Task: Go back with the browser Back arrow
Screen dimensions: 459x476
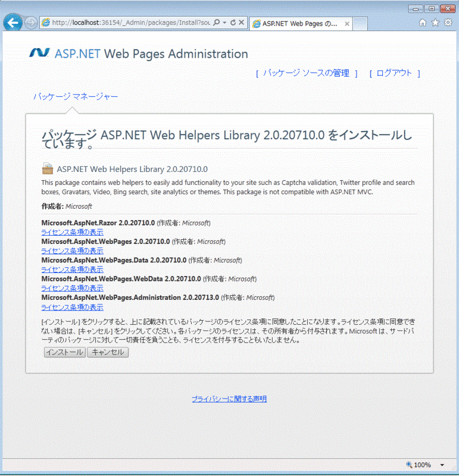Action: (x=13, y=23)
